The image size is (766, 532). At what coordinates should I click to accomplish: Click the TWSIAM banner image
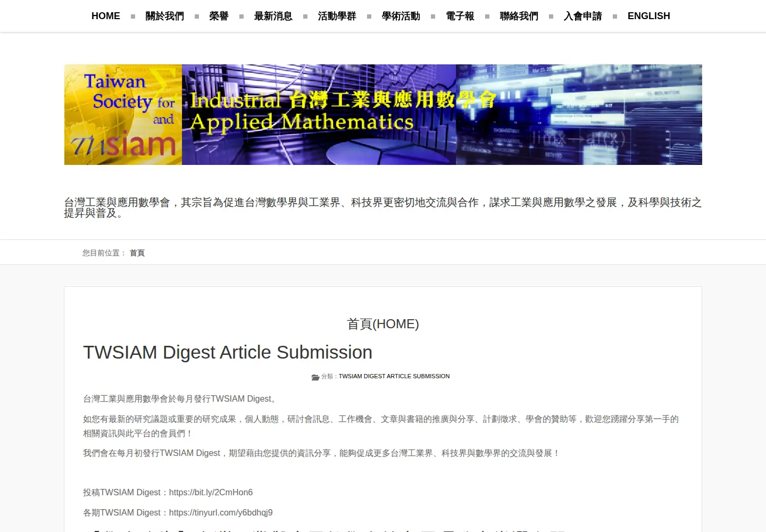point(383,114)
